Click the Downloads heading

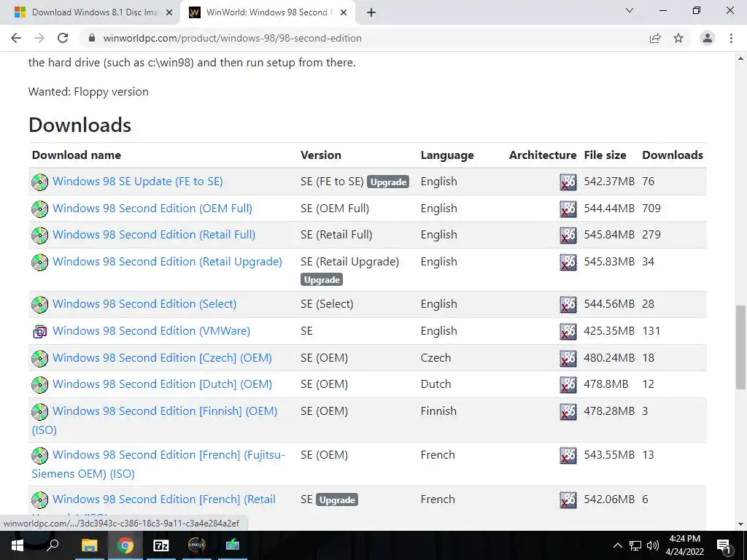click(80, 125)
